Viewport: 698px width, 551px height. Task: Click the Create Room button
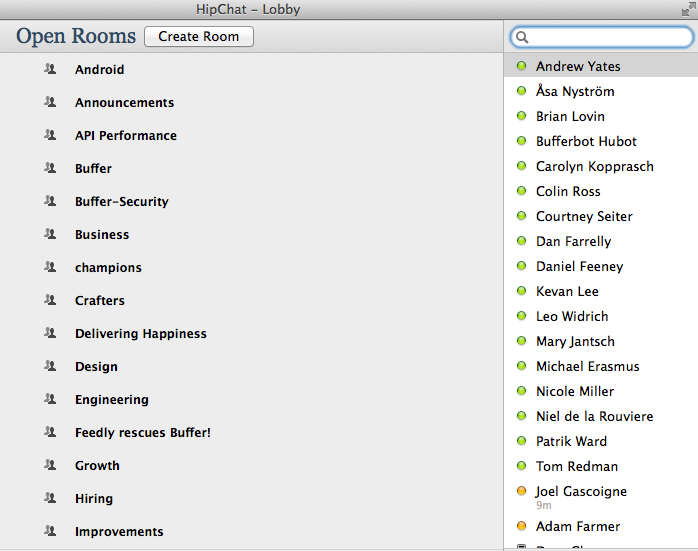click(199, 36)
